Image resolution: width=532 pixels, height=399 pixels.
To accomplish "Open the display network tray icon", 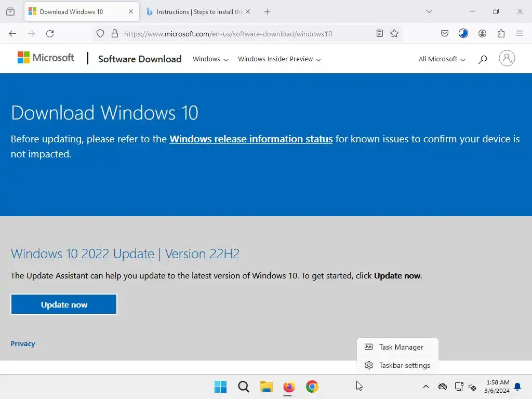I will click(x=459, y=387).
